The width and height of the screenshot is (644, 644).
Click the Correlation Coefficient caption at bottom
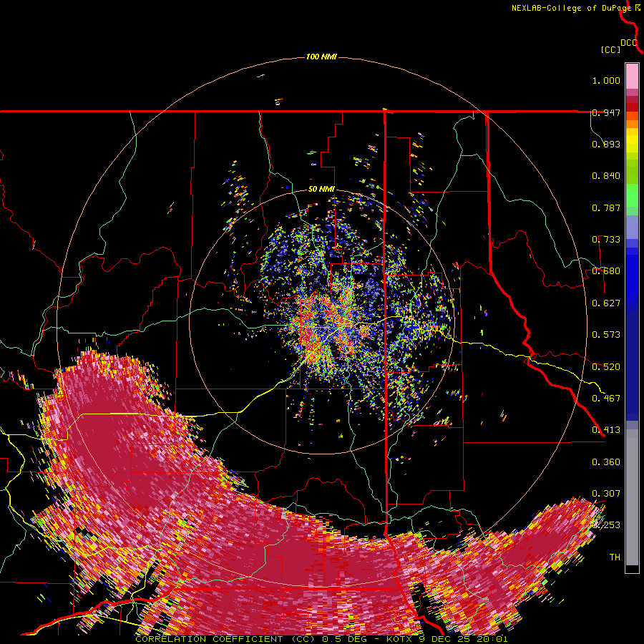pyautogui.click(x=321, y=639)
